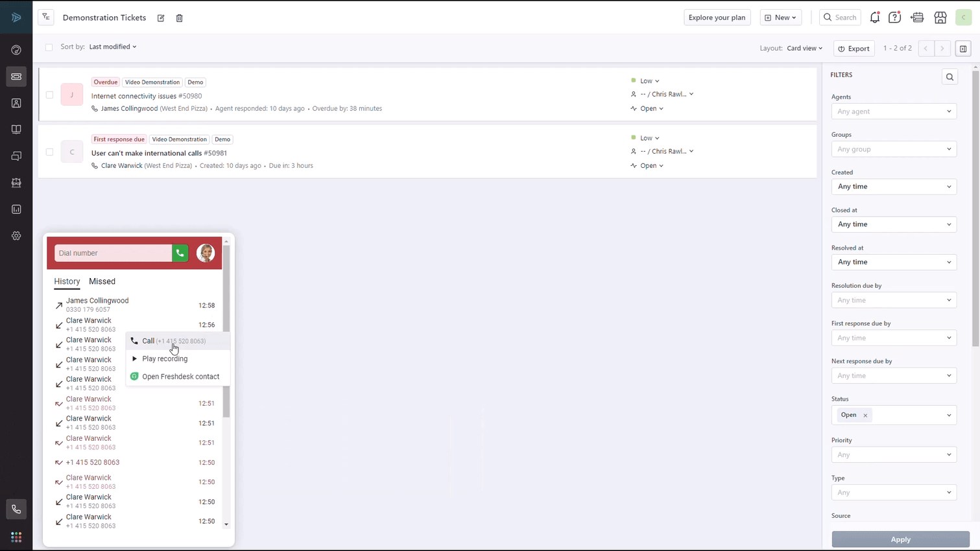This screenshot has width=980, height=551.
Task: Click the edit icon next to Demonstration Tickets
Action: pyautogui.click(x=161, y=18)
